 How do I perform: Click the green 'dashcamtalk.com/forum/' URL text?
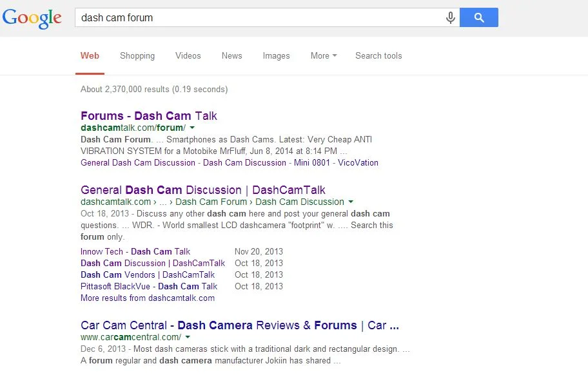pos(133,128)
